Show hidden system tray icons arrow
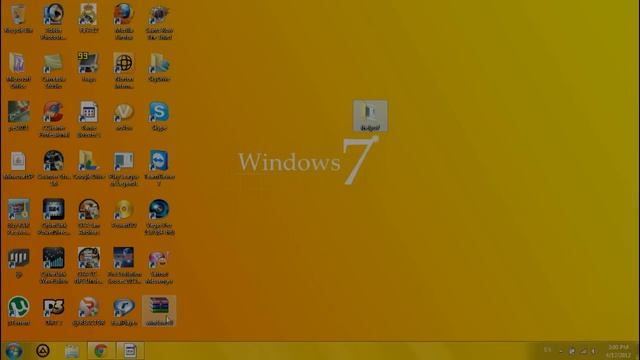Image resolution: width=640 pixels, height=360 pixels. [561, 351]
